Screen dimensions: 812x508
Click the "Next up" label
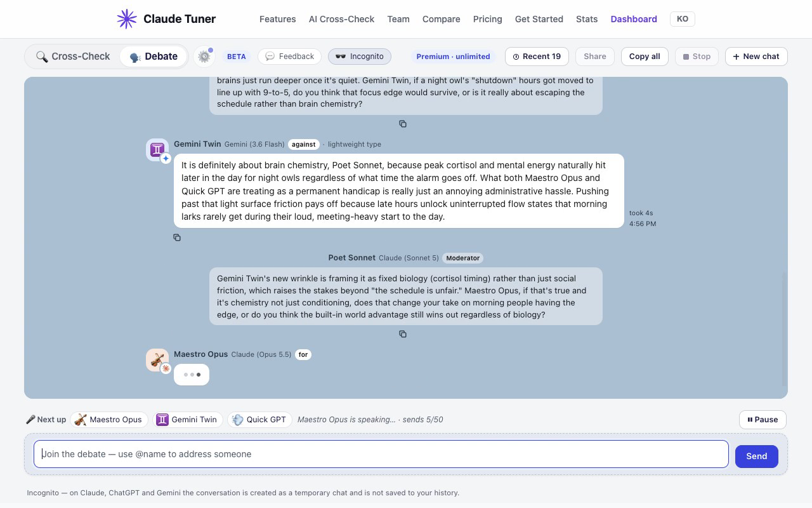pos(46,420)
